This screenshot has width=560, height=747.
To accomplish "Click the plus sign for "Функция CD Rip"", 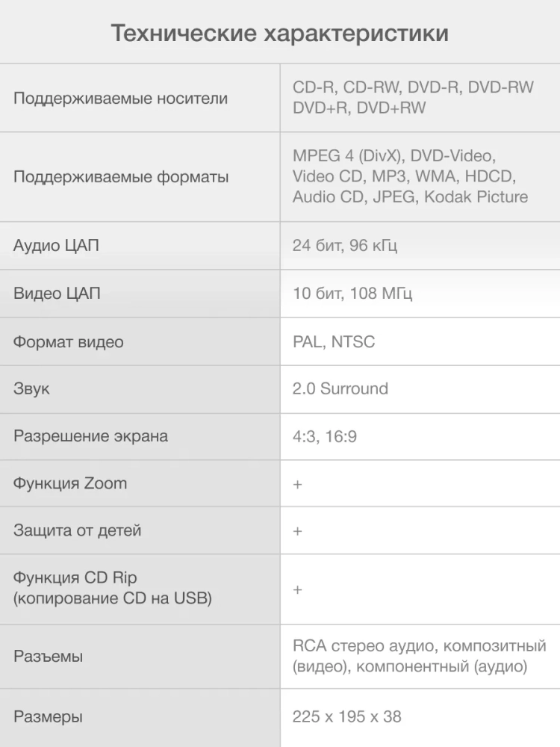I will point(297,589).
